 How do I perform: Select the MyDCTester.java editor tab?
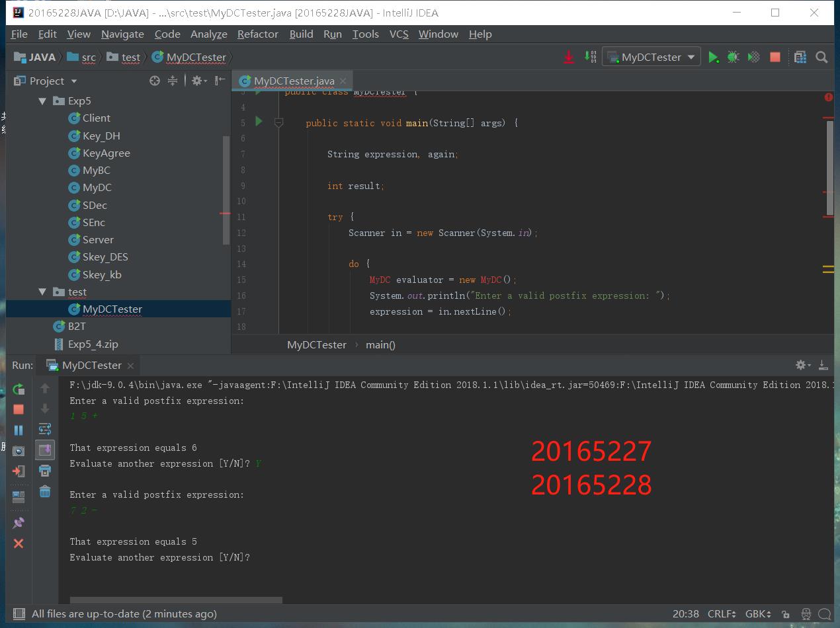(294, 81)
